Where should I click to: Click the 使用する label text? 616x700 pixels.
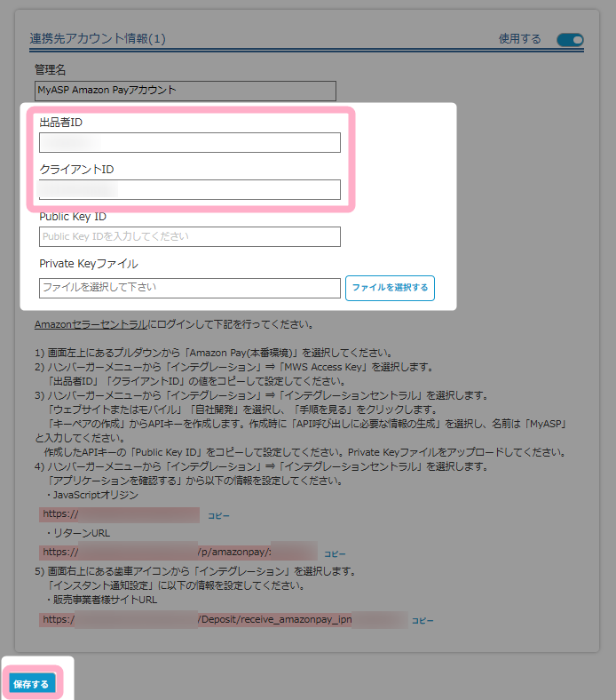(x=519, y=39)
